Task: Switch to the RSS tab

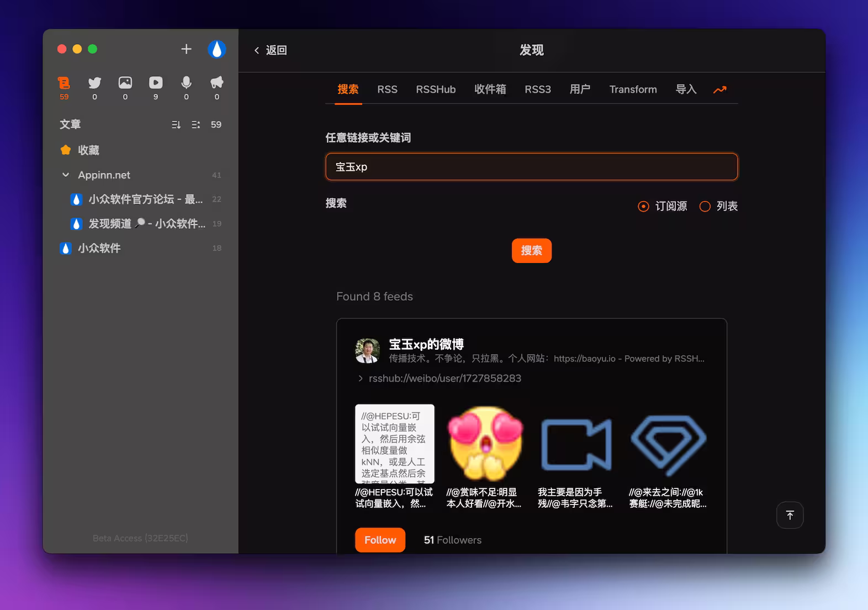Action: pyautogui.click(x=387, y=90)
